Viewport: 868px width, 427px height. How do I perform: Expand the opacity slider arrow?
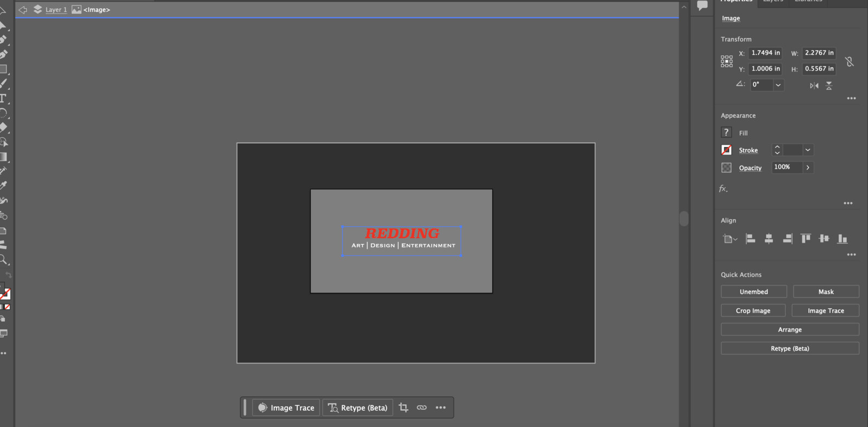pyautogui.click(x=808, y=168)
